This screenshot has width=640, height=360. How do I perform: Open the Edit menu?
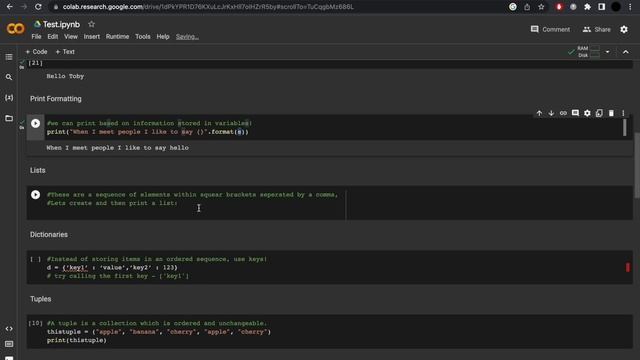coord(53,37)
